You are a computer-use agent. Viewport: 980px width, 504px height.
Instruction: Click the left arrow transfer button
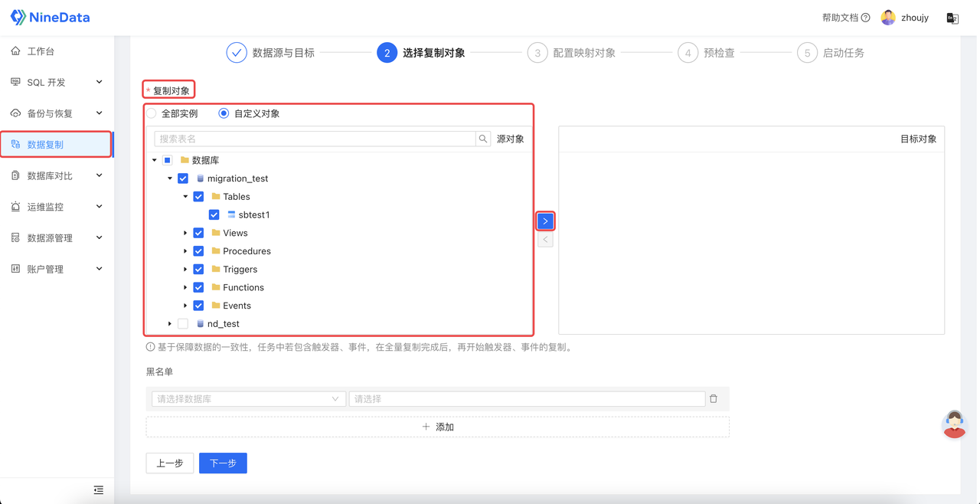click(x=545, y=240)
